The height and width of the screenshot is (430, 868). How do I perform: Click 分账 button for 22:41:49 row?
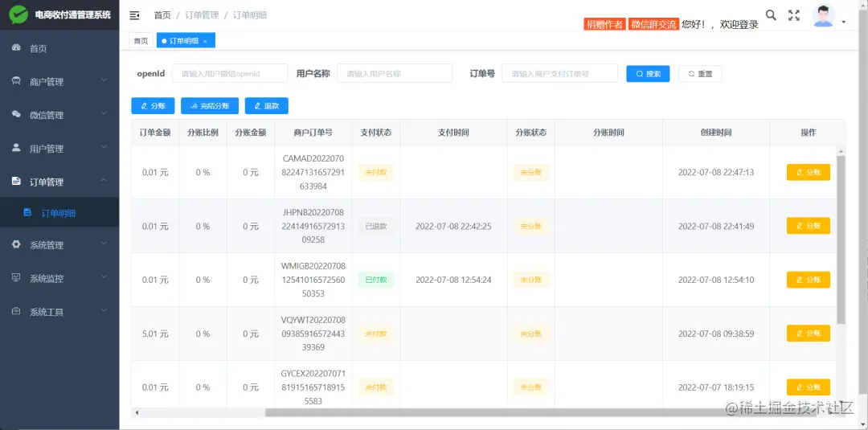[x=809, y=226]
